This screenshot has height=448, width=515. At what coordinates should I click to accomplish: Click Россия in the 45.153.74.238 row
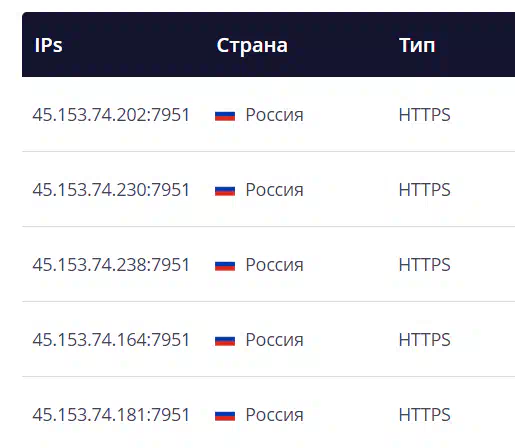[x=274, y=265]
